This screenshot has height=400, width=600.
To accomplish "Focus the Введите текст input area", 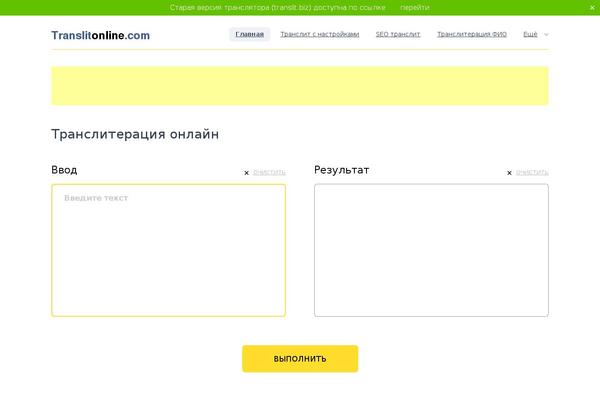I will 168,250.
